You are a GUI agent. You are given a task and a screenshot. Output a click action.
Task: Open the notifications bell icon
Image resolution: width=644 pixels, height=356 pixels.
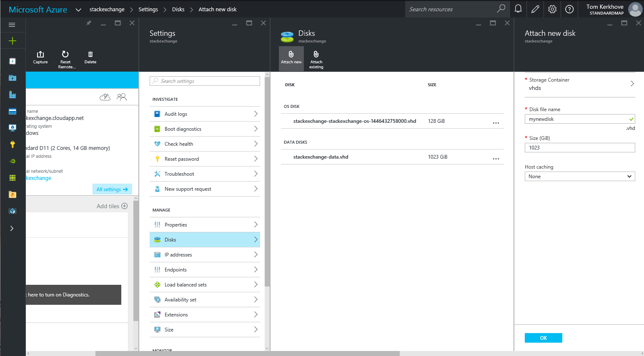click(x=518, y=9)
